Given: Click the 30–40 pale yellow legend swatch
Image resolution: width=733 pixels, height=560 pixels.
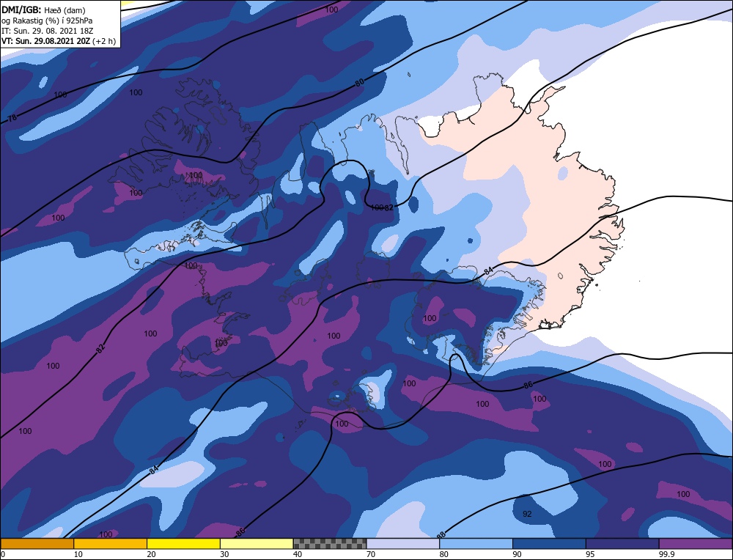Looking at the screenshot, I should pos(257,544).
